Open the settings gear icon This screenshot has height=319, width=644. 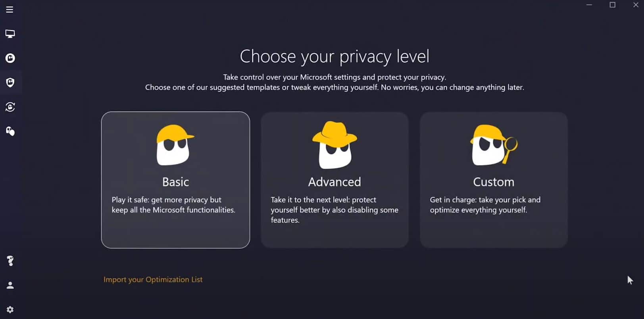coord(10,309)
